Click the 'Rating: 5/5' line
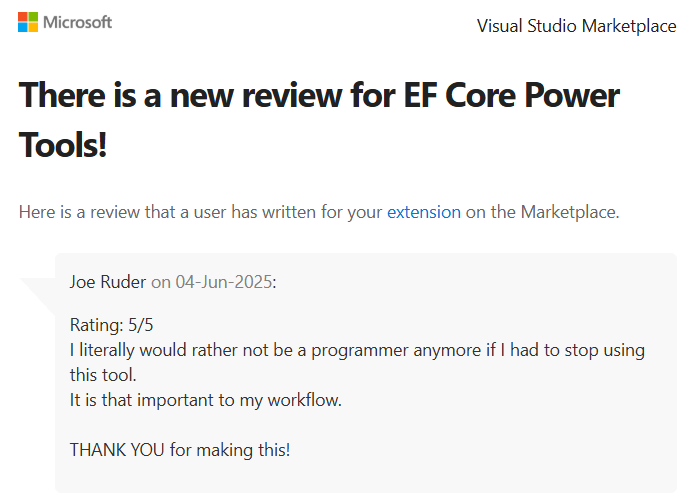This screenshot has height=502, width=683. (111, 325)
